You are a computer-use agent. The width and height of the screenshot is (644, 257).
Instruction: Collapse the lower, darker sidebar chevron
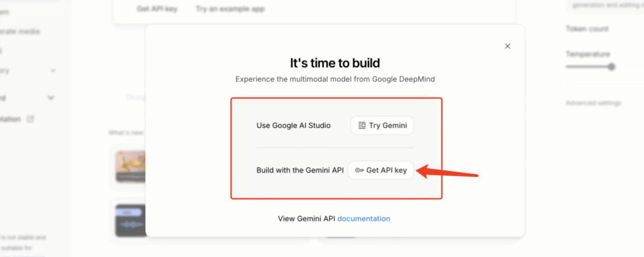[x=51, y=98]
